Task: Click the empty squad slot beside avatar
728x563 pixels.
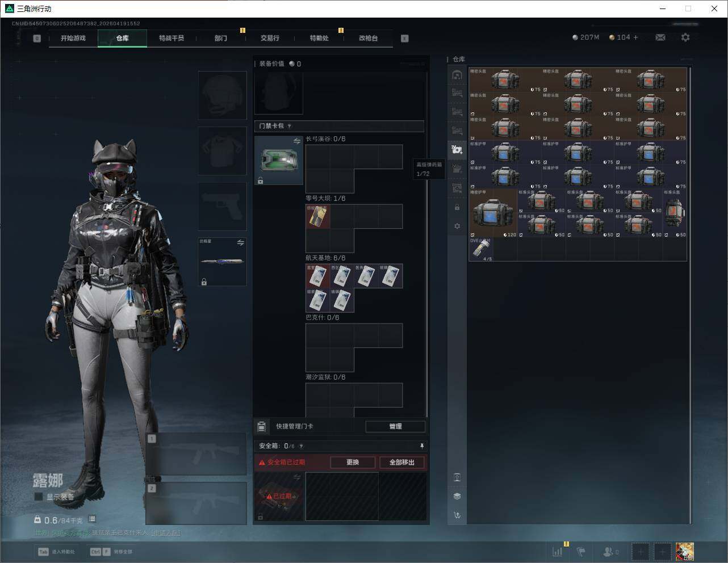Action: pos(662,551)
